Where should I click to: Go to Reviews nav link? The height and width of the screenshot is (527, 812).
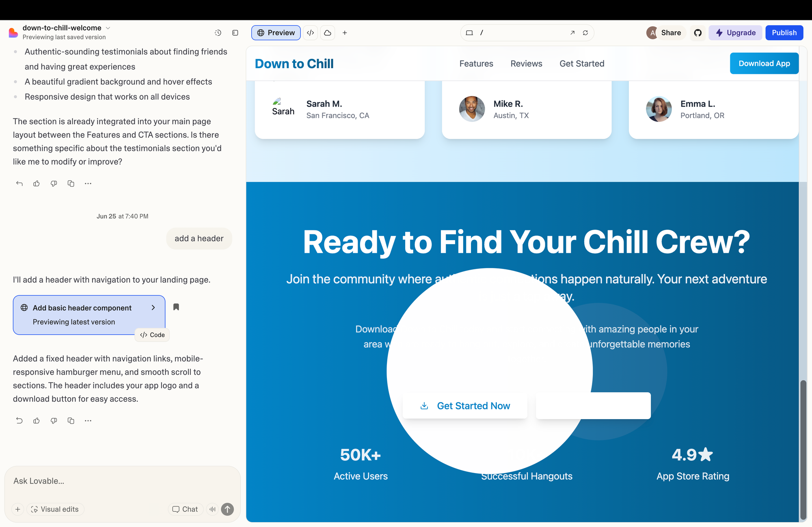coord(526,64)
